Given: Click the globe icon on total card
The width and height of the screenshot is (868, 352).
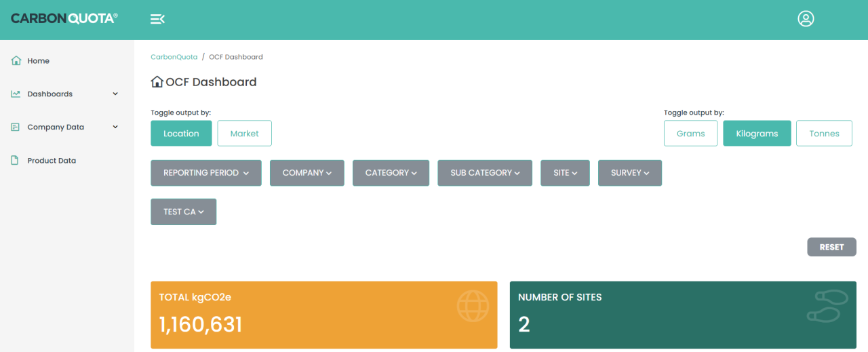Looking at the screenshot, I should pos(473,306).
